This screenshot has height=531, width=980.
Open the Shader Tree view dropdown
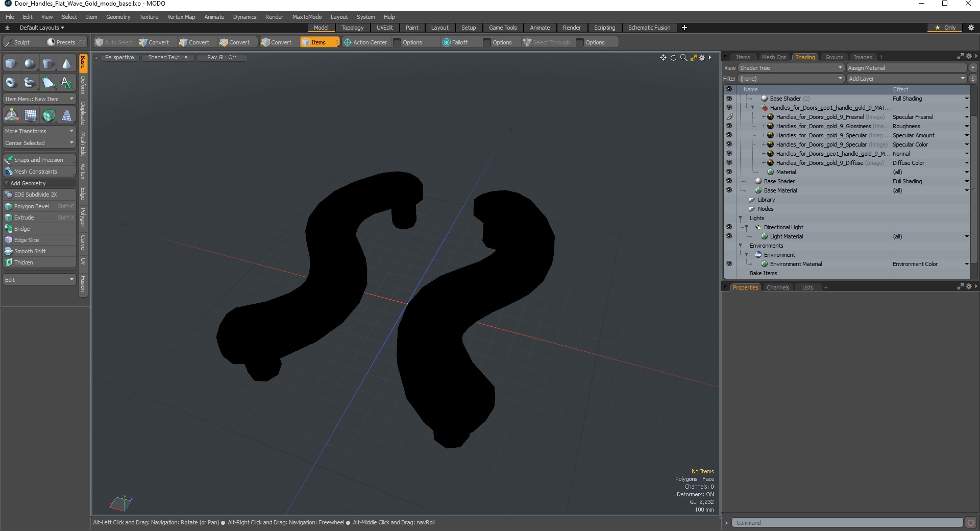click(791, 68)
